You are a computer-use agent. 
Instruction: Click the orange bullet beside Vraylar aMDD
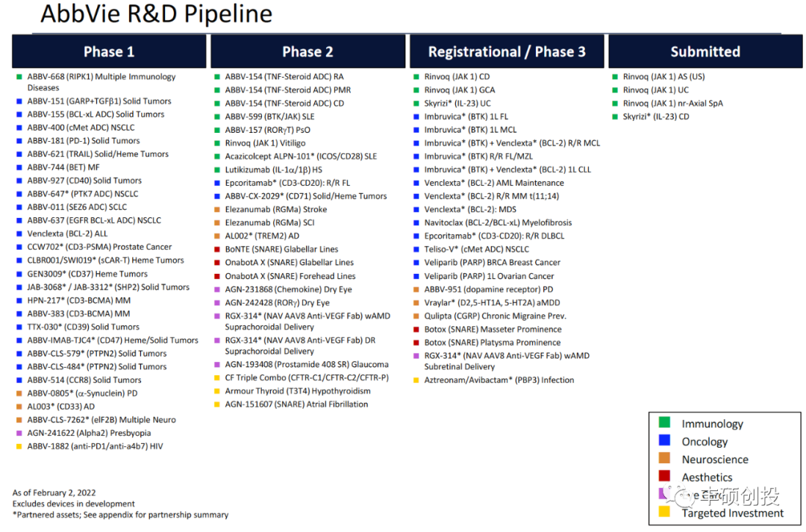pos(416,303)
